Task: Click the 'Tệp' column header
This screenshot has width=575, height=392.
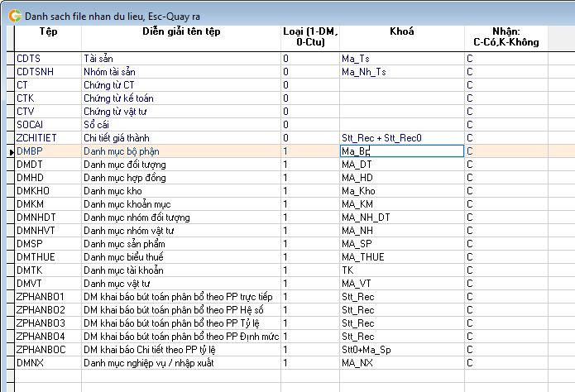Action: click(48, 38)
